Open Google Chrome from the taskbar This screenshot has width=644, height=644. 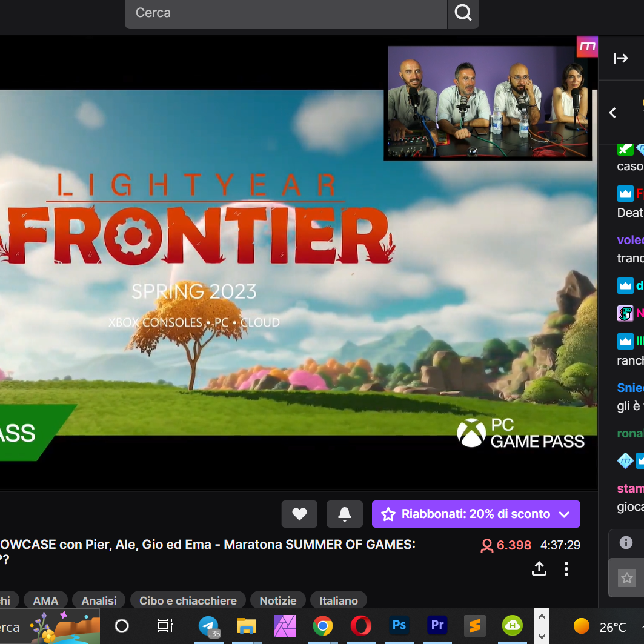click(323, 626)
